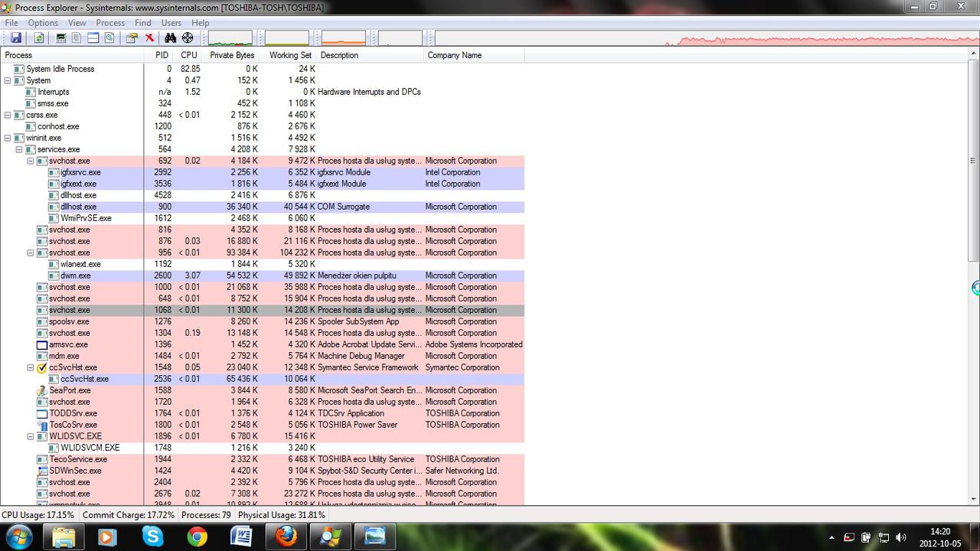Collapse the services.exe tree node
Viewport: 980px width, 551px height.
[x=19, y=149]
